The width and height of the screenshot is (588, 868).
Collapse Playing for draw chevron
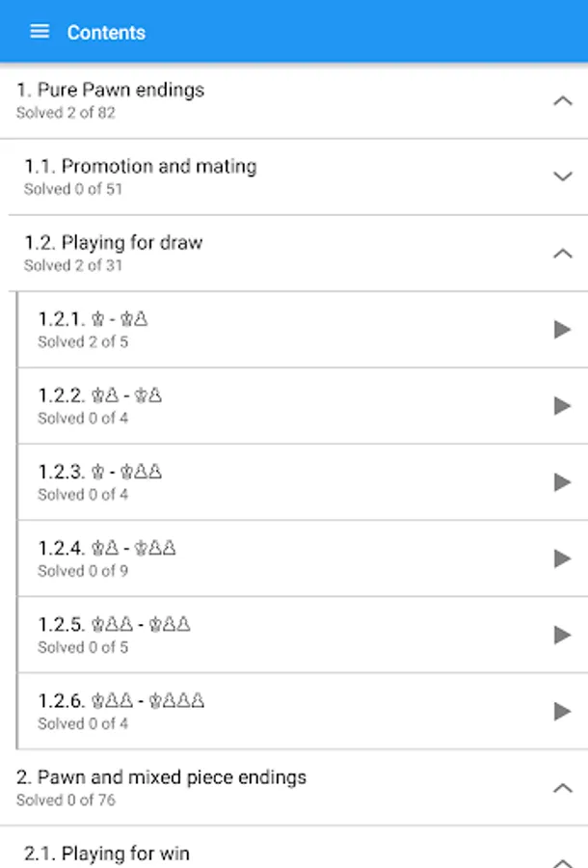[x=562, y=253]
